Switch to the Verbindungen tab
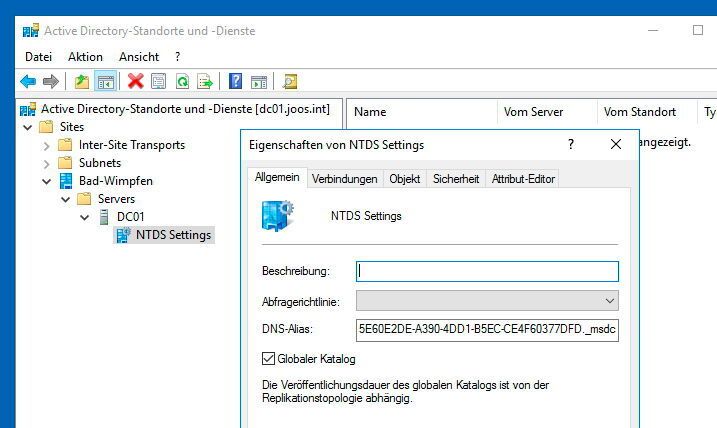 pyautogui.click(x=345, y=179)
